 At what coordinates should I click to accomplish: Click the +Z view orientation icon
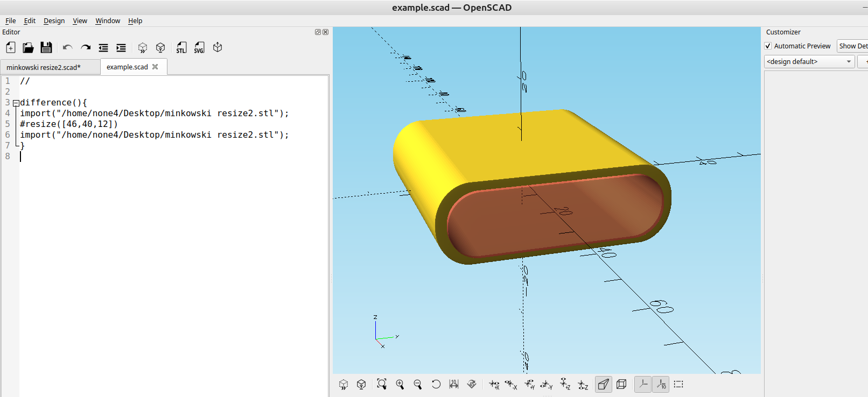(565, 384)
